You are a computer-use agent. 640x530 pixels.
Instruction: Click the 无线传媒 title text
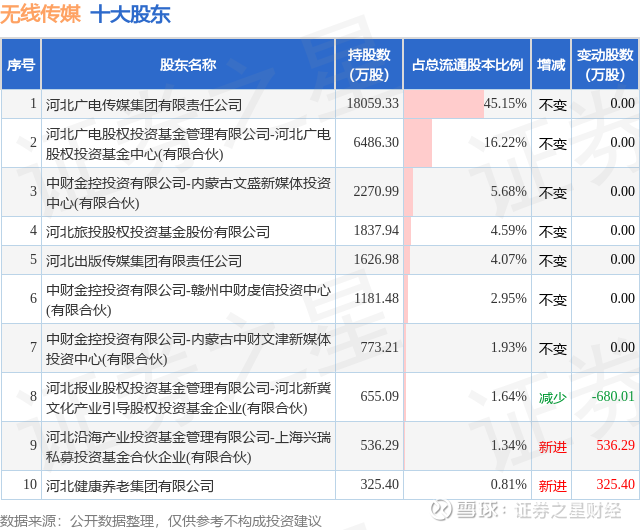click(x=40, y=14)
